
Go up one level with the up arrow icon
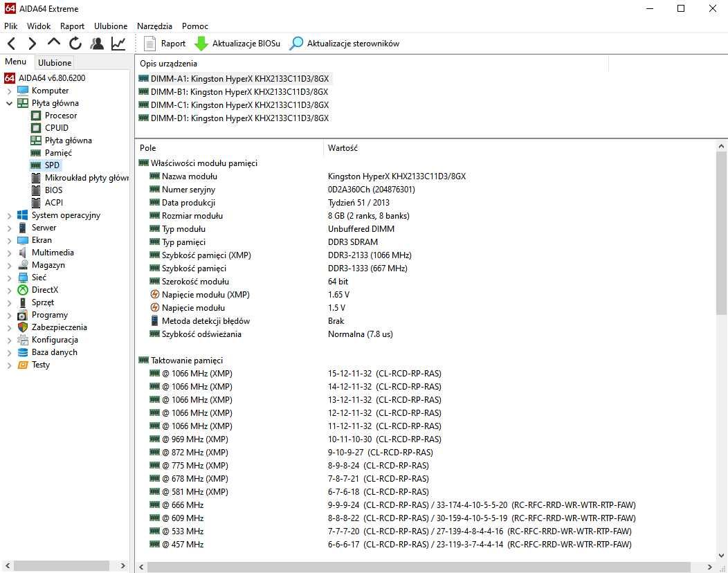(54, 43)
